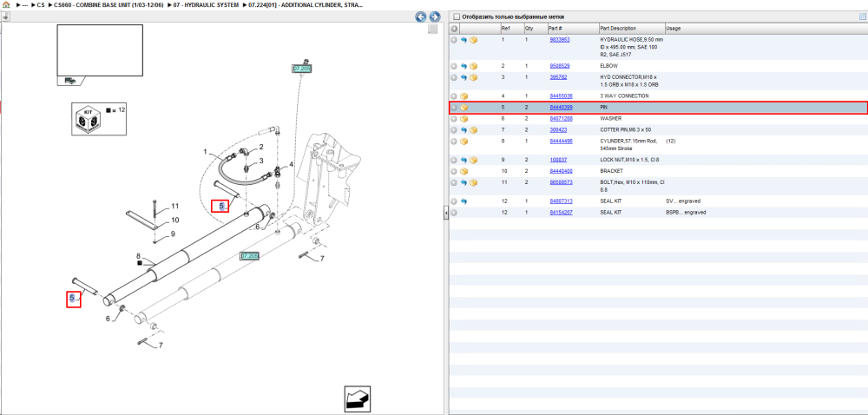
Task: Open part number link 84154207
Action: tap(562, 213)
